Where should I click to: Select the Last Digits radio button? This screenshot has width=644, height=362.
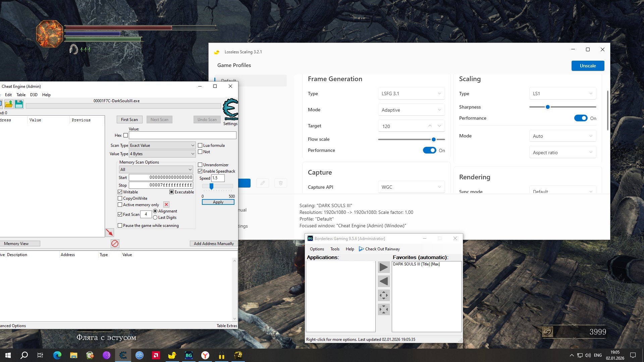pyautogui.click(x=155, y=218)
